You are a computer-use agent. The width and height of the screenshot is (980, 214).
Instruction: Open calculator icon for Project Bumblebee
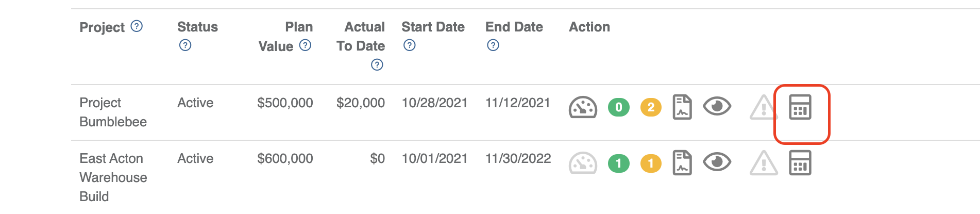pyautogui.click(x=800, y=107)
